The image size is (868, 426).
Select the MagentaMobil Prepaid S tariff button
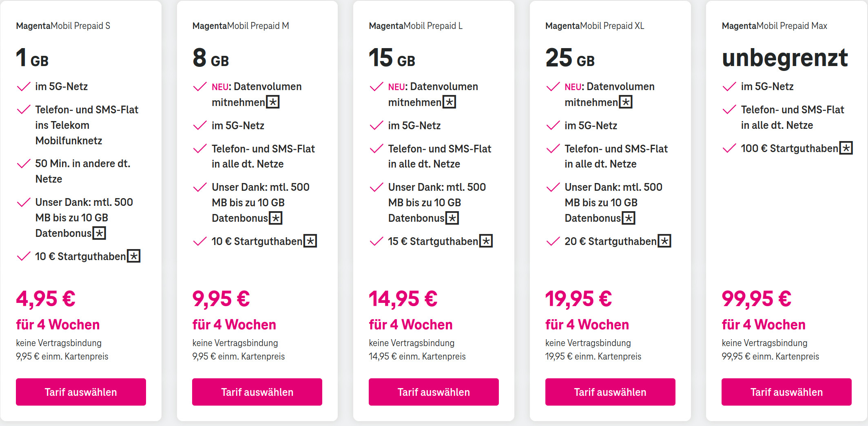pyautogui.click(x=81, y=392)
